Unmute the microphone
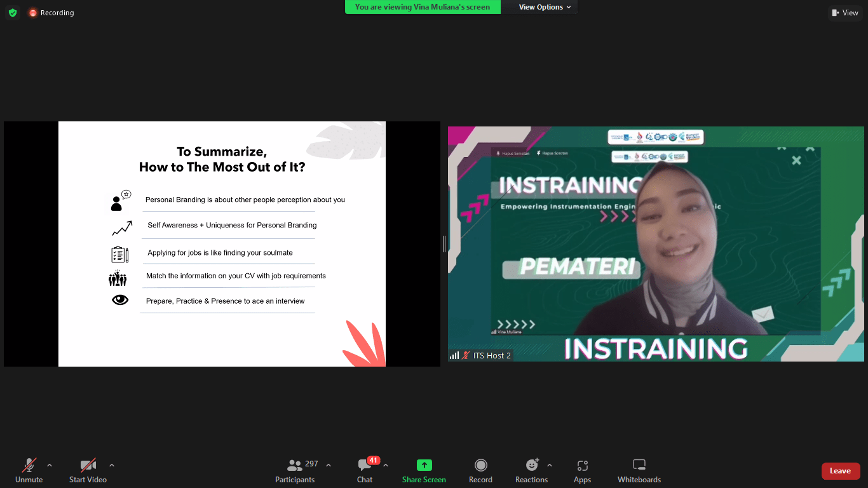Viewport: 868px width, 488px height. pos(29,471)
